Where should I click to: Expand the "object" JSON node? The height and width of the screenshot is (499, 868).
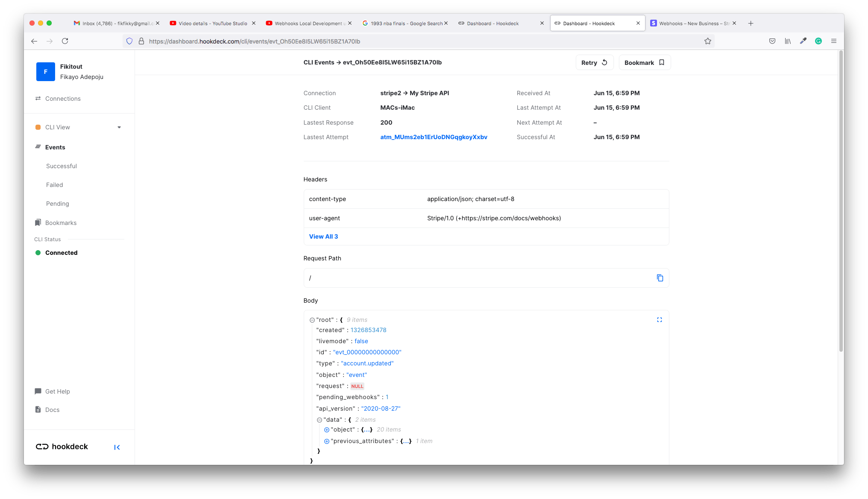tap(327, 429)
